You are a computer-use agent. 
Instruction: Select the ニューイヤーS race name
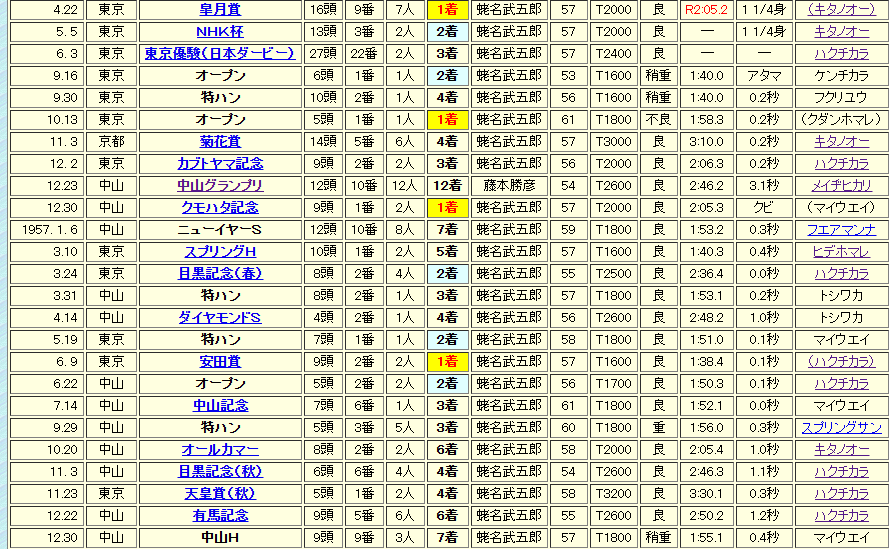[220, 230]
